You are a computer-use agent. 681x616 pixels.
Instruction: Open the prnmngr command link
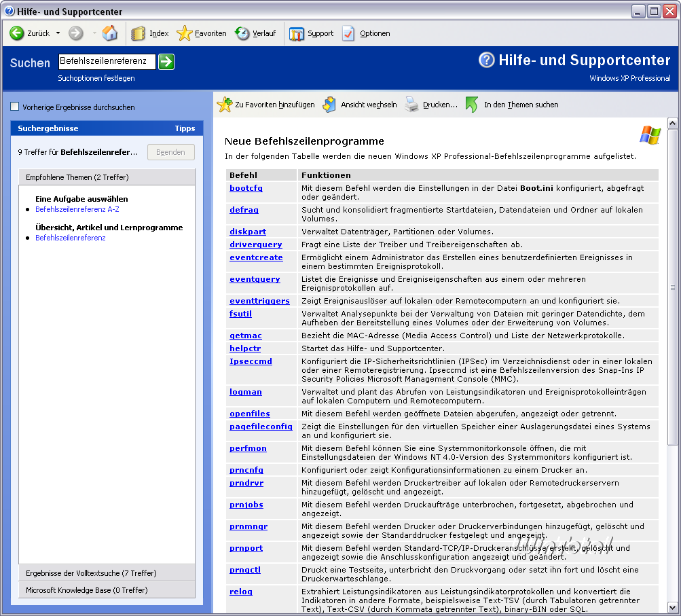pyautogui.click(x=249, y=526)
